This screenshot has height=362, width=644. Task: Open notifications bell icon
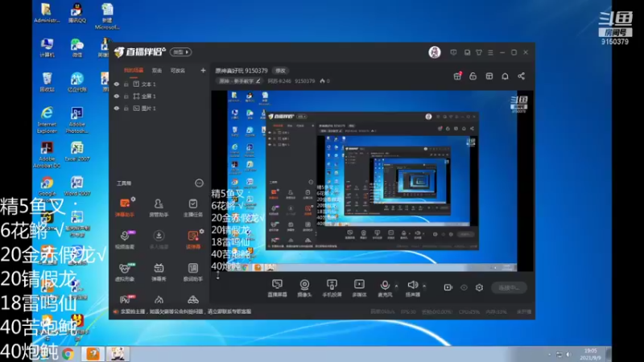coord(506,76)
